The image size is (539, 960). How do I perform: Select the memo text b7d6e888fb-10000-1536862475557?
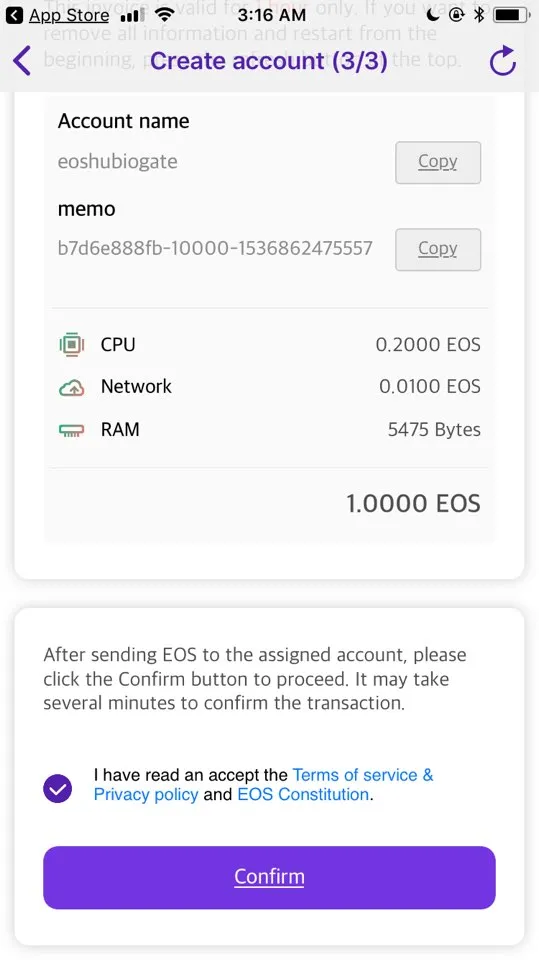[x=215, y=248]
